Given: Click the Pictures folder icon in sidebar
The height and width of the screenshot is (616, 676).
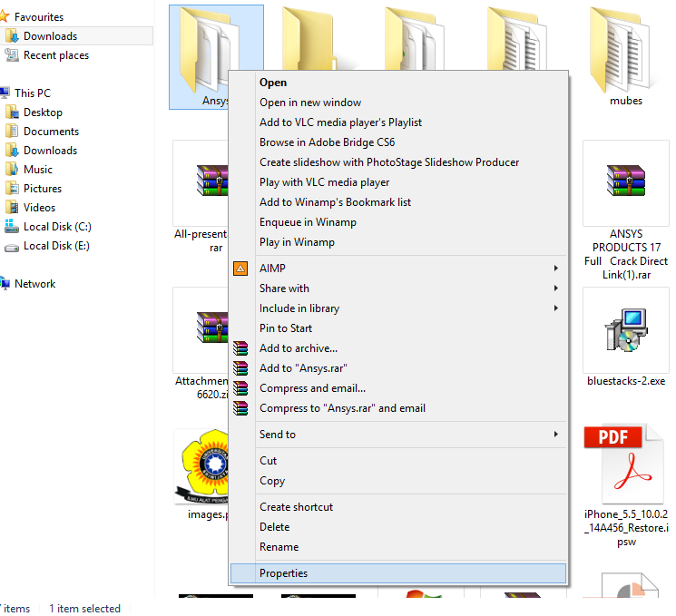Looking at the screenshot, I should click(x=12, y=189).
